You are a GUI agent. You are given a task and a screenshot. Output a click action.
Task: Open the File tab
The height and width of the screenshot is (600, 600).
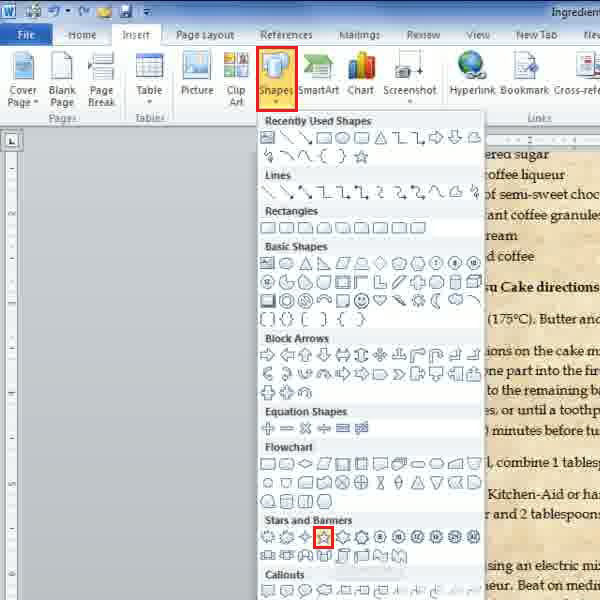click(26, 35)
